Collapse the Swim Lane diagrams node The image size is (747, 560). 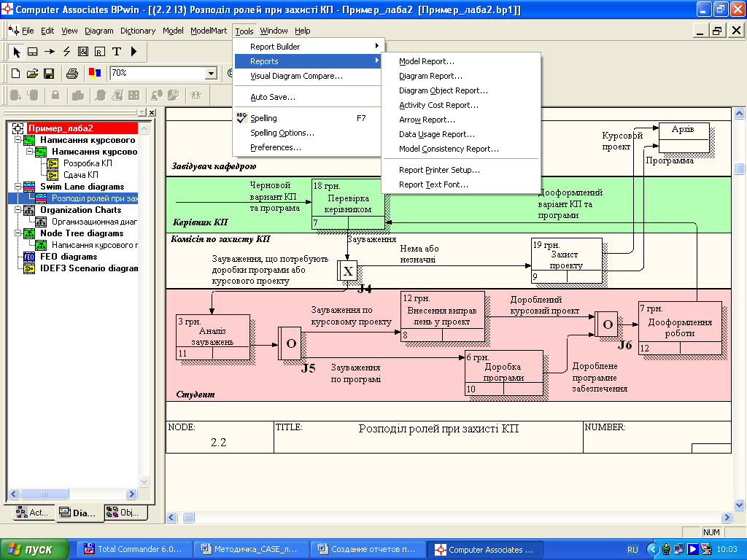click(x=18, y=187)
